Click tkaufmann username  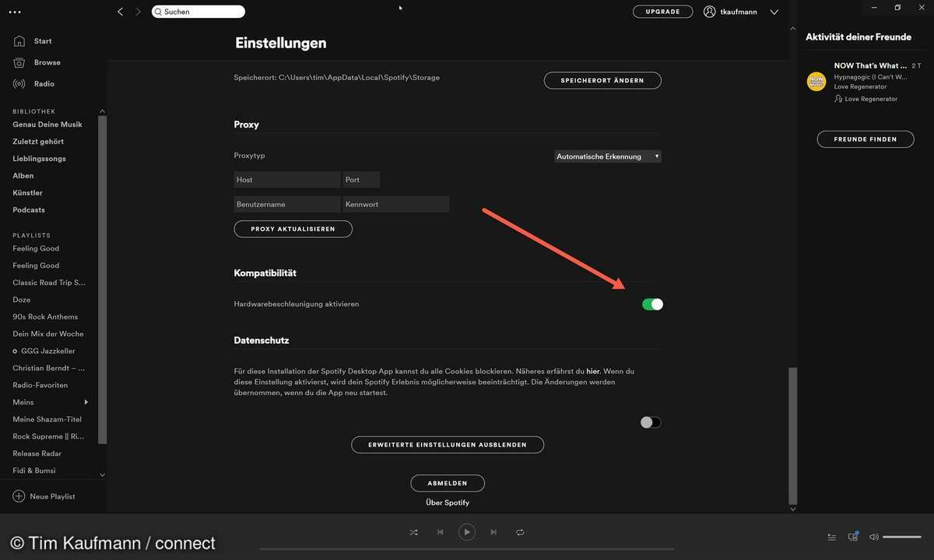739,12
